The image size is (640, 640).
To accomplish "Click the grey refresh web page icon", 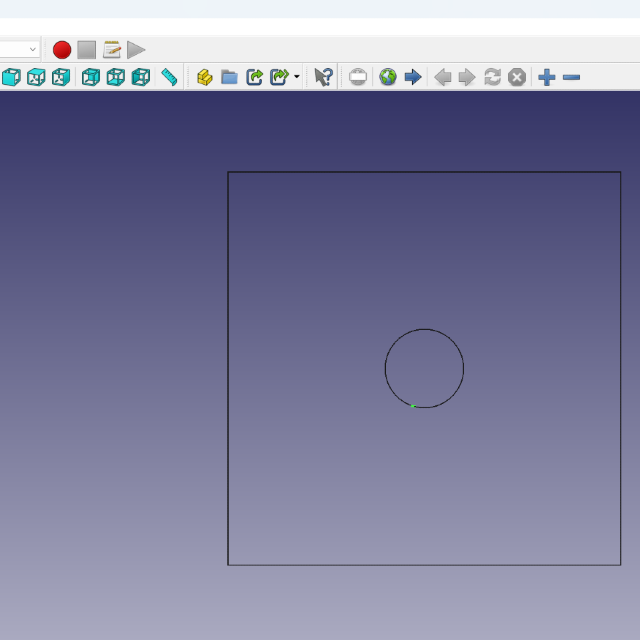I will (492, 77).
